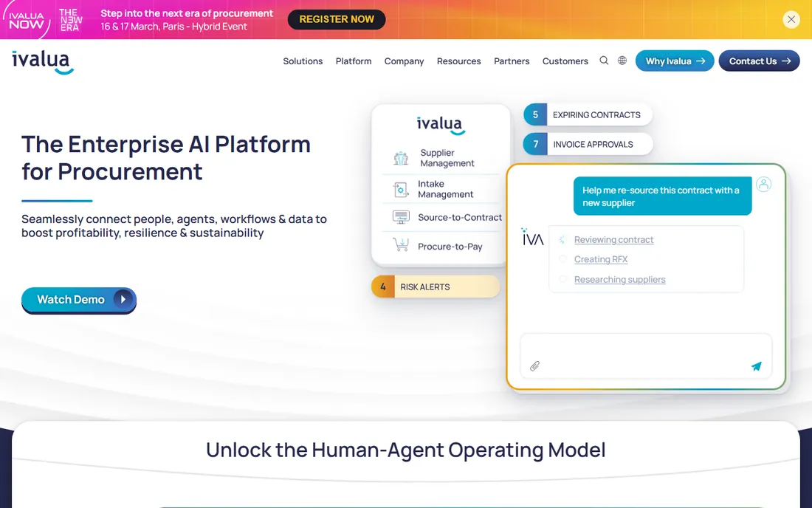This screenshot has height=508, width=812.
Task: Click the 'Help me re-source this contract' message bubble
Action: click(x=662, y=196)
